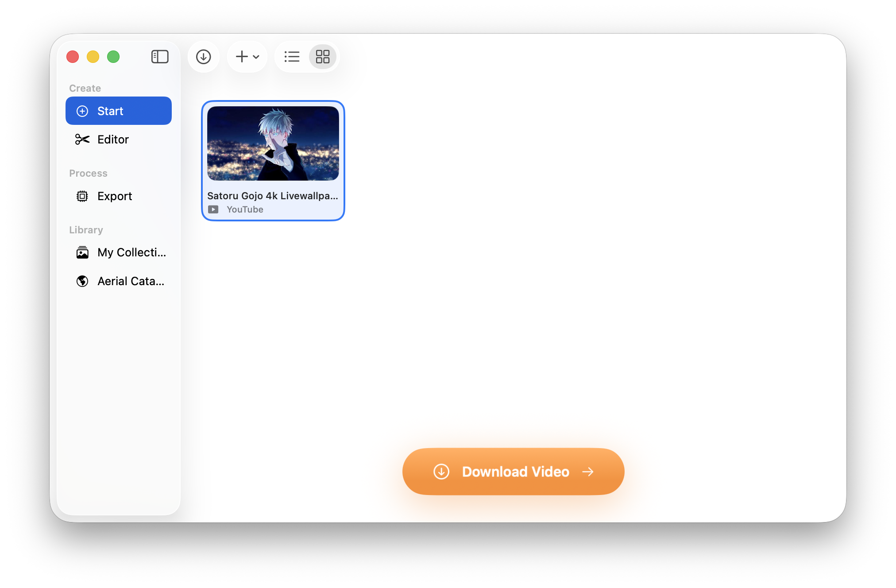Open My Collection in the library
This screenshot has height=588, width=896.
click(x=131, y=252)
